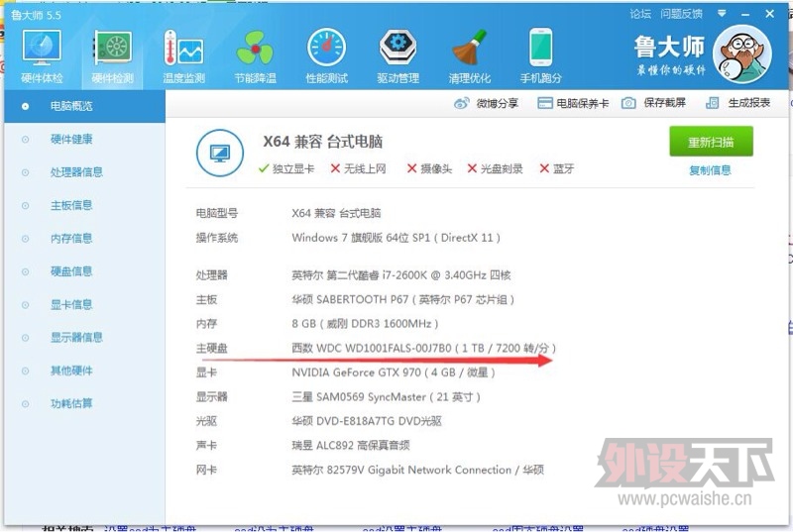Click the Windows 7 旗舰版 operating system value

pyautogui.click(x=396, y=238)
